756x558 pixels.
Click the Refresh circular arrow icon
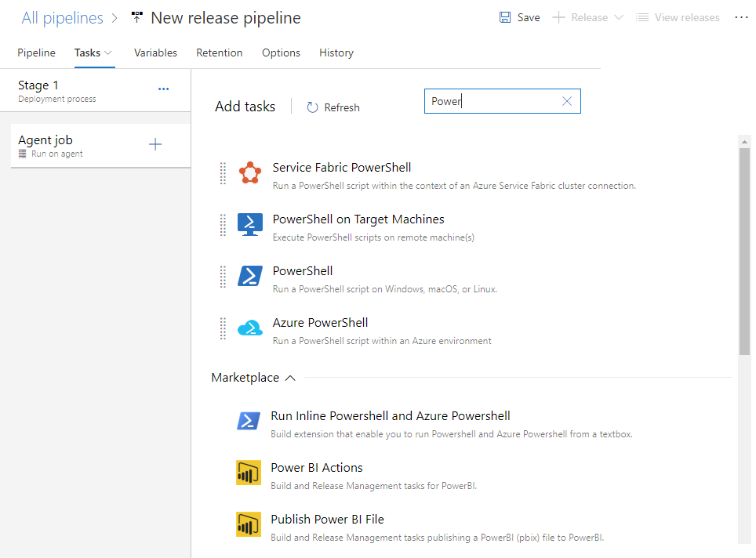pyautogui.click(x=312, y=107)
